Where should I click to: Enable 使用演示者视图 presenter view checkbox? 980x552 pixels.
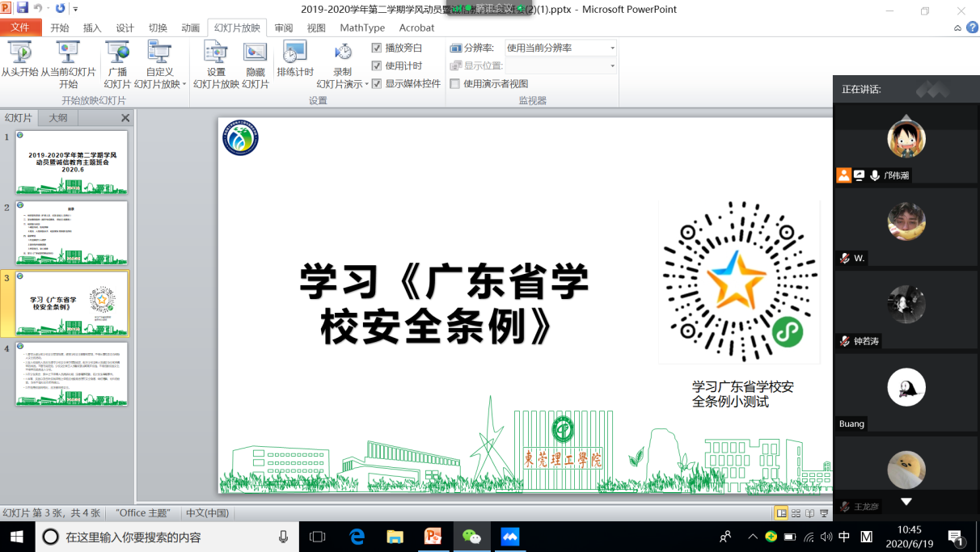click(455, 83)
